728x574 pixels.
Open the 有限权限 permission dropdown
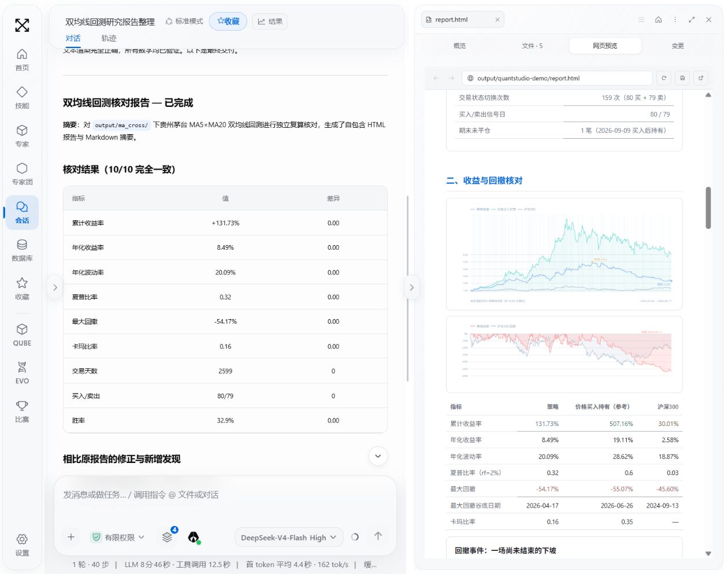click(x=118, y=538)
